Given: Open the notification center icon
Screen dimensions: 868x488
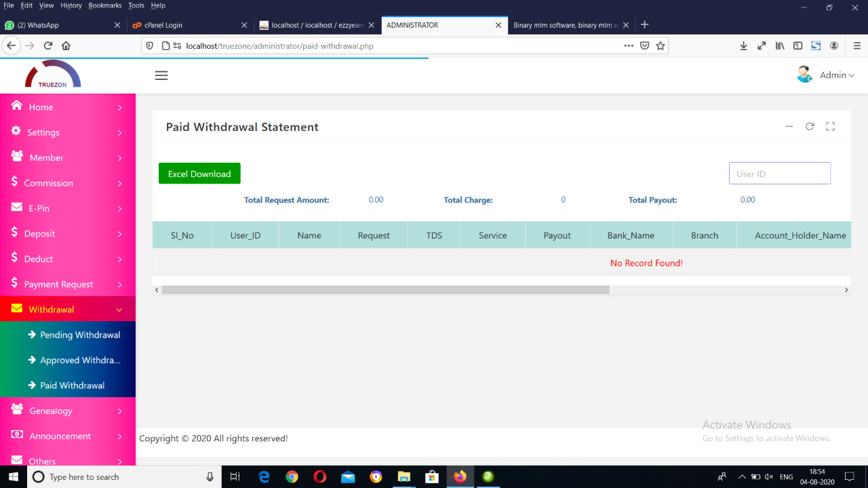Looking at the screenshot, I should point(849,477).
